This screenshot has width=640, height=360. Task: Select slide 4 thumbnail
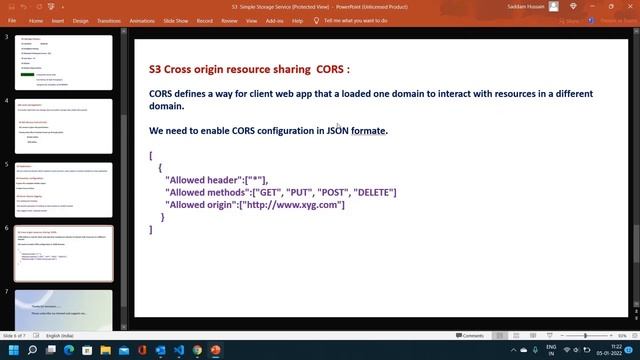tap(64, 126)
